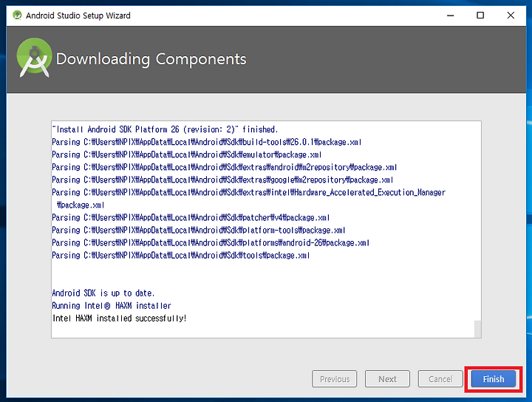Click the emulator package.xml log line
Screen dimensions: 532x402
187,154
